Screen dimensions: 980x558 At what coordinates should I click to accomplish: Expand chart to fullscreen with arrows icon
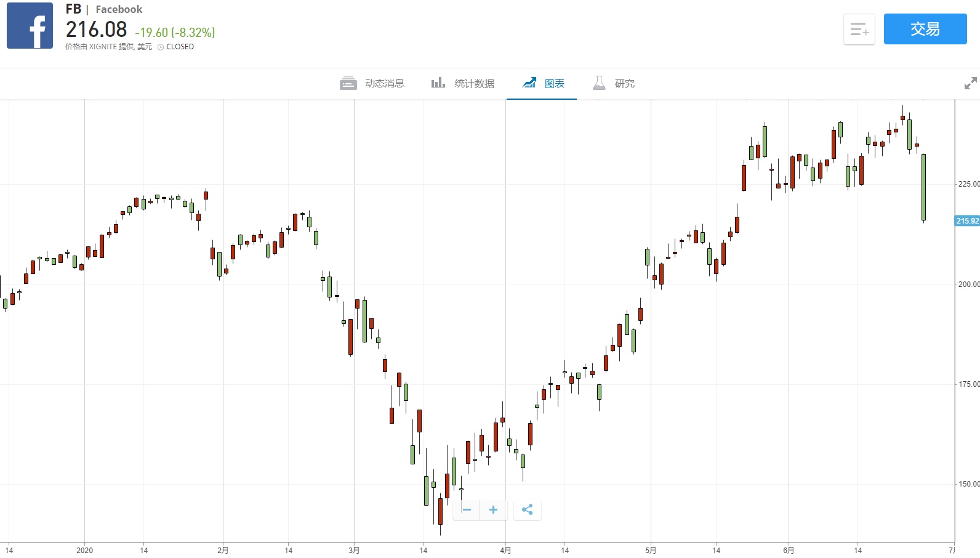970,83
